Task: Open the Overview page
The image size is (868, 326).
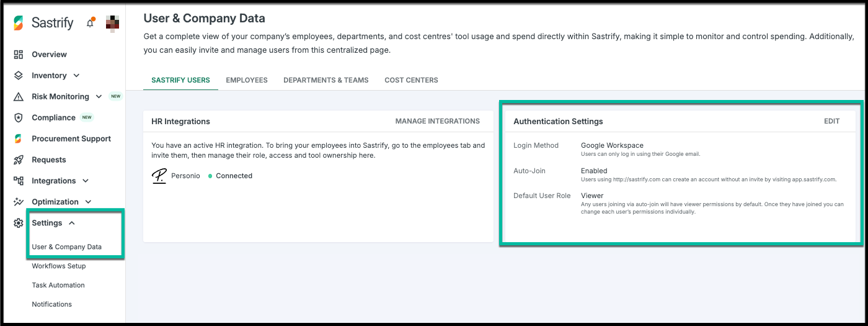Action: (x=49, y=55)
